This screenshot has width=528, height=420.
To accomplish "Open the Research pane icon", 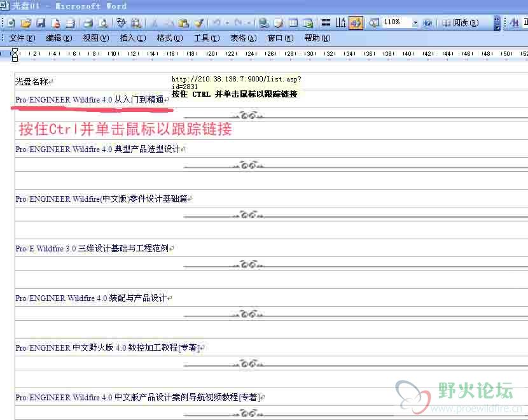I will [136, 23].
